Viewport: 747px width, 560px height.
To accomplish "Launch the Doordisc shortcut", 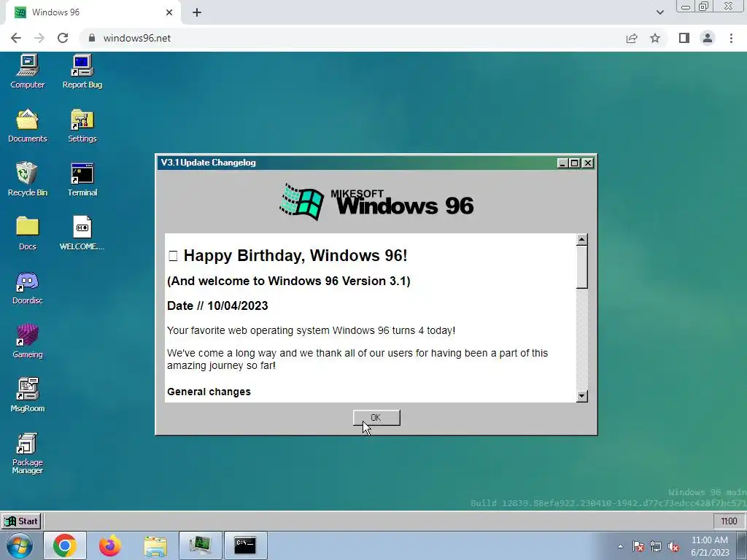I will point(27,287).
